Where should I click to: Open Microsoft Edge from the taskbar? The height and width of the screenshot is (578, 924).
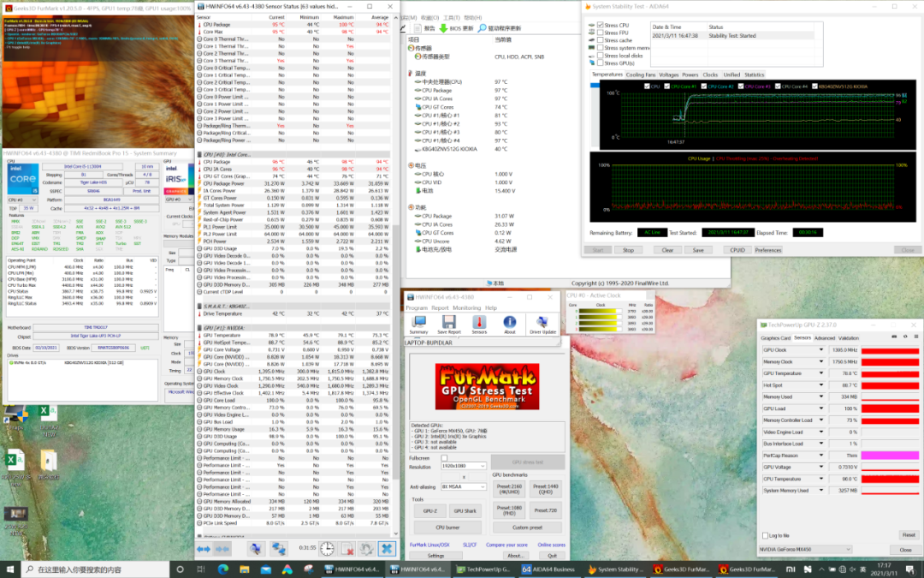tap(224, 569)
